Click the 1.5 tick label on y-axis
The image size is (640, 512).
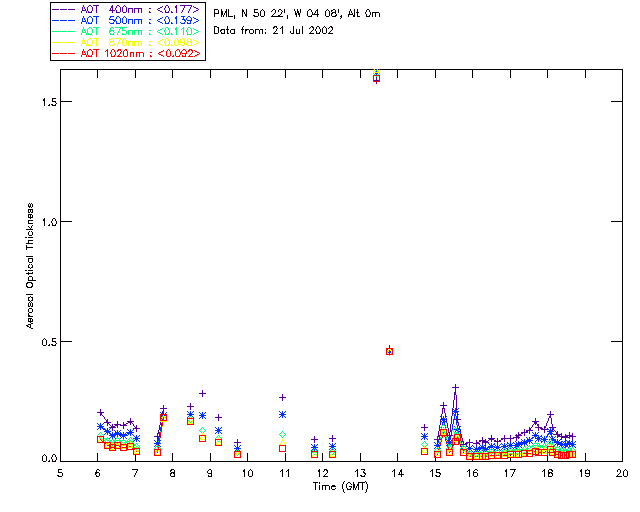tap(44, 102)
